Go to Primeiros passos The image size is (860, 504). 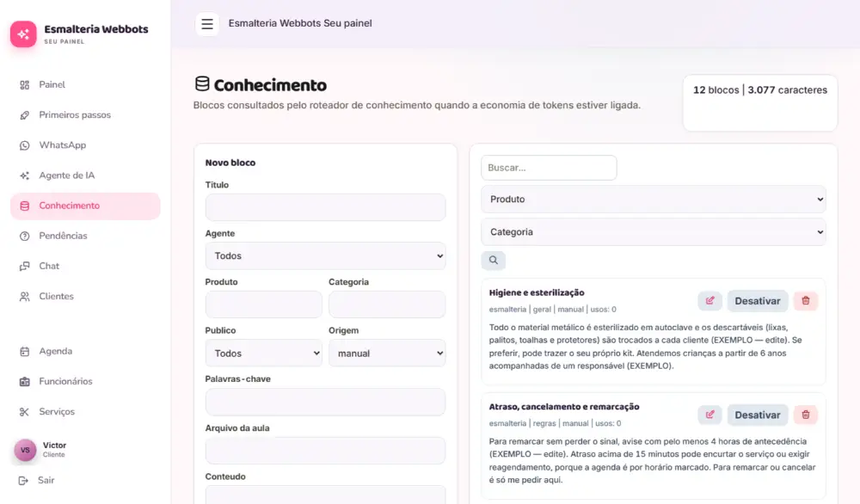[85, 115]
